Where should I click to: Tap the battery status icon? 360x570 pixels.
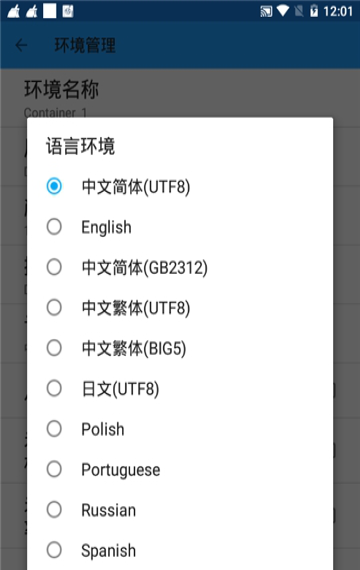pos(314,11)
